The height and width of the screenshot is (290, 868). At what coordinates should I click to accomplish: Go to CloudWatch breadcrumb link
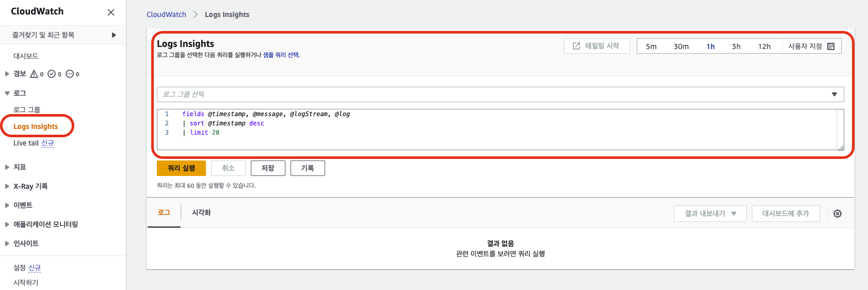[x=166, y=14]
